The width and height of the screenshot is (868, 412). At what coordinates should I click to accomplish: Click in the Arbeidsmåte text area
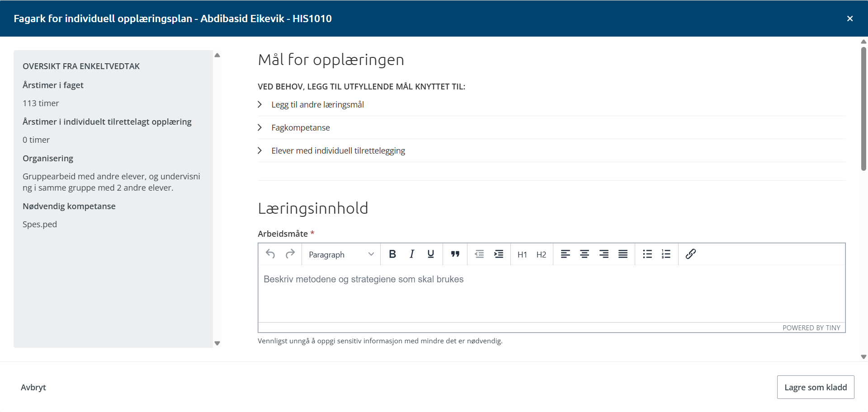tap(552, 294)
